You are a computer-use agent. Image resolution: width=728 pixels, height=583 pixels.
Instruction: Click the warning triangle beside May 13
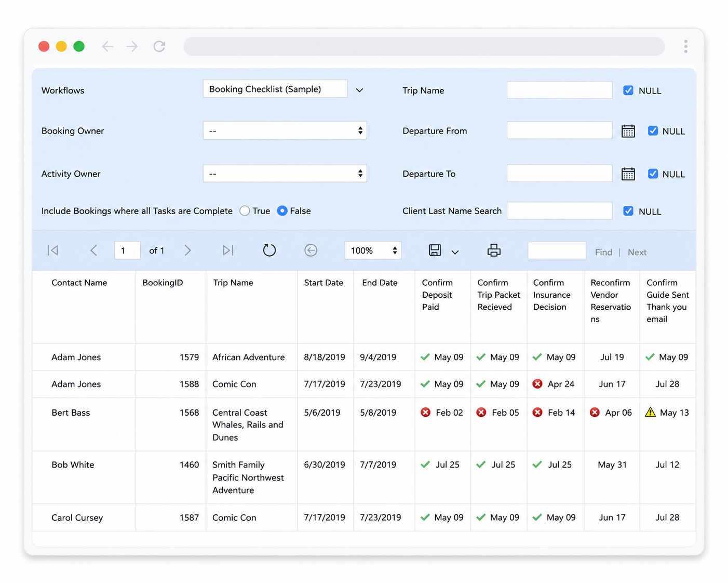point(650,413)
